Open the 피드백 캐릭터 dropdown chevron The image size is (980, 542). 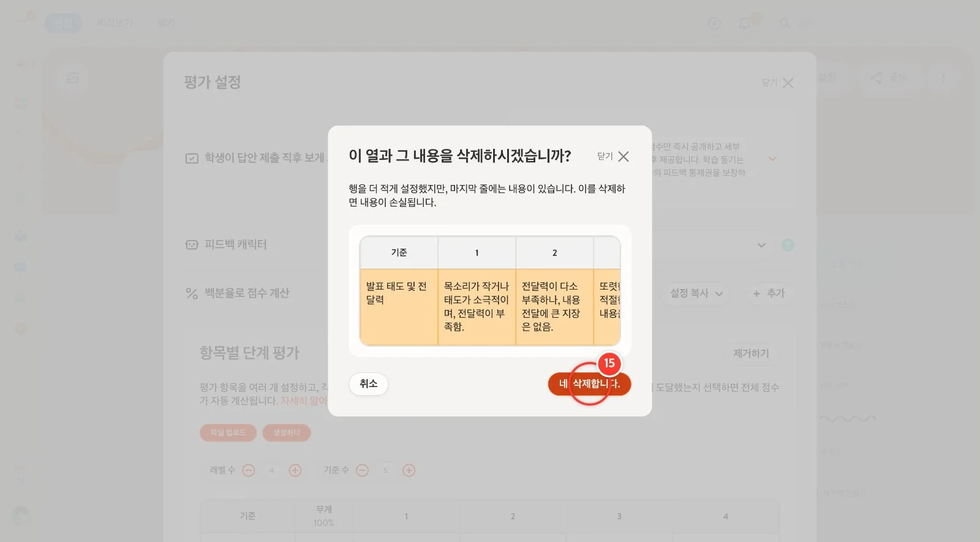point(761,245)
